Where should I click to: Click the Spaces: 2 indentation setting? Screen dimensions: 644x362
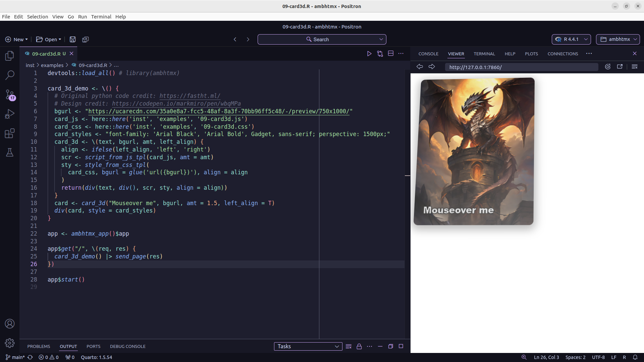[575, 357]
